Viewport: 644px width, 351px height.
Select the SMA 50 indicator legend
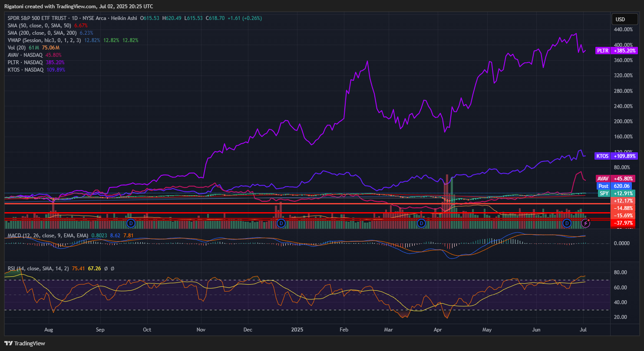pos(40,26)
